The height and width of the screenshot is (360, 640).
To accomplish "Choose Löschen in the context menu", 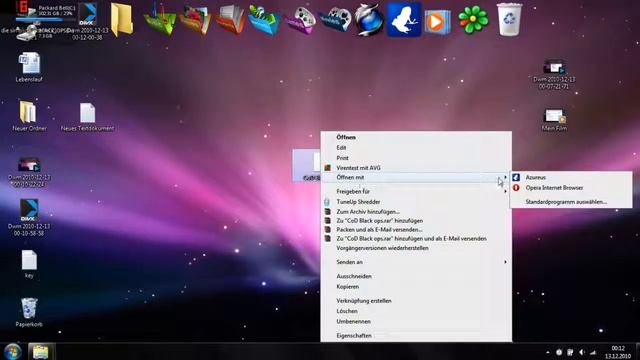I will pyautogui.click(x=416, y=311).
